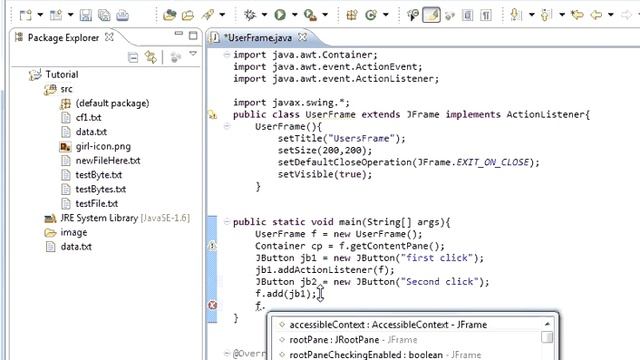Viewport: 640px width, 360px height.
Task: Open the Debug configurations dropdown arrow
Action: click(264, 15)
